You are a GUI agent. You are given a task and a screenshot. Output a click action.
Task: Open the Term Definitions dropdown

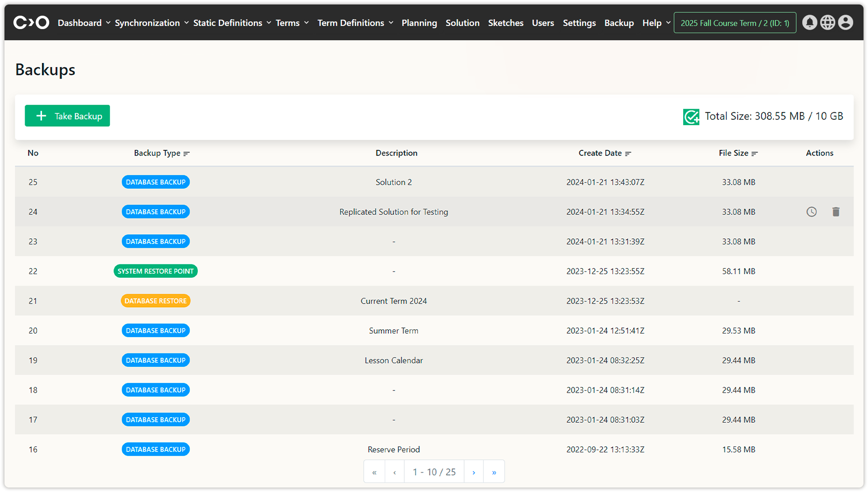(355, 23)
